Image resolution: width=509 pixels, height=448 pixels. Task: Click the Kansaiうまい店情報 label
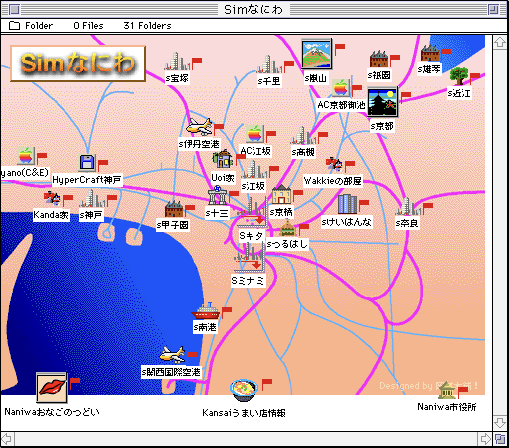(x=244, y=413)
